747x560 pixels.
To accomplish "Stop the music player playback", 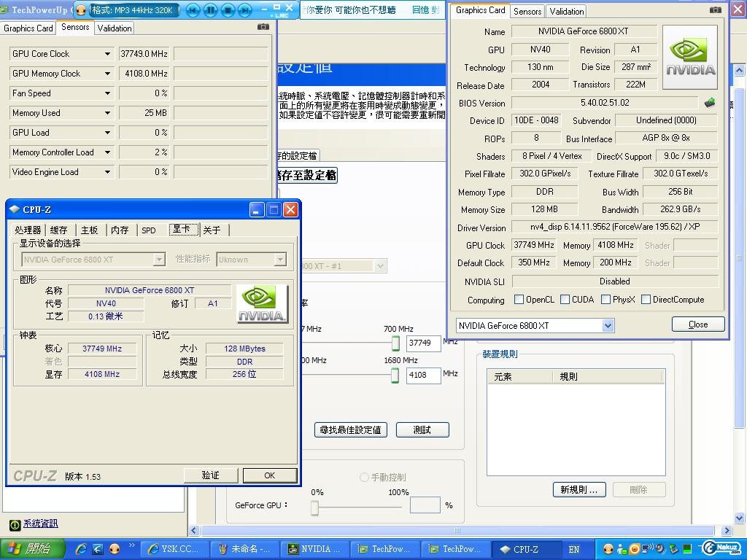I will click(x=228, y=10).
